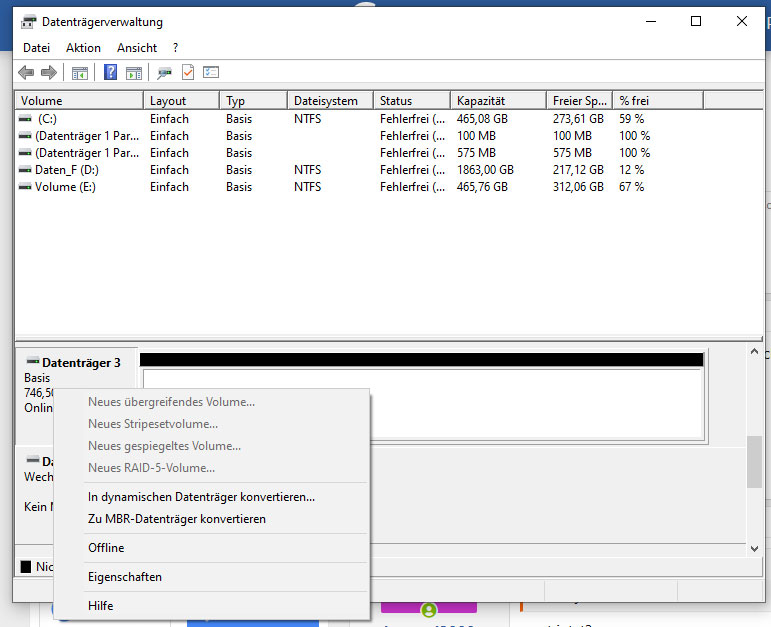Open the Ansicht menu
This screenshot has height=627, width=771.
pos(137,48)
